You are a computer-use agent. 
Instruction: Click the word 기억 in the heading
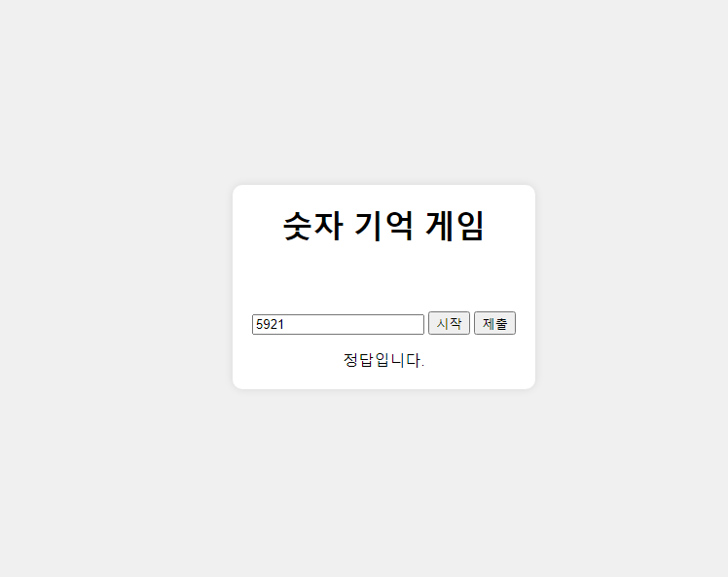point(383,226)
